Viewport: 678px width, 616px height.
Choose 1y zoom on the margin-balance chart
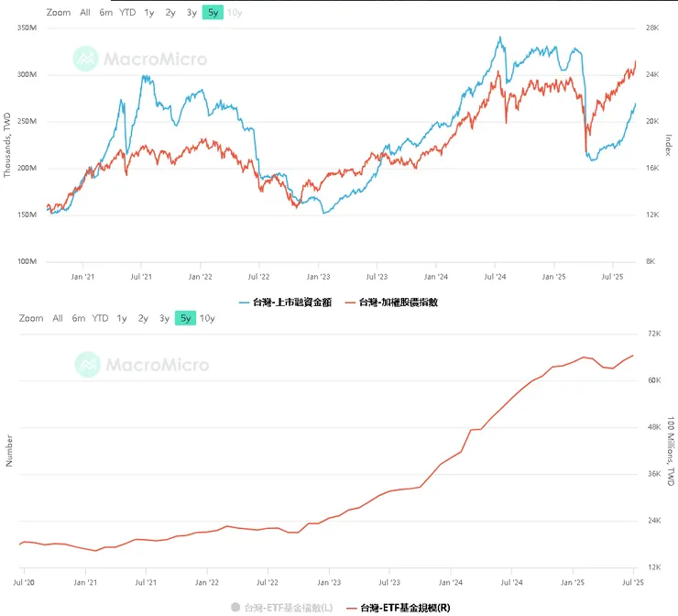149,13
